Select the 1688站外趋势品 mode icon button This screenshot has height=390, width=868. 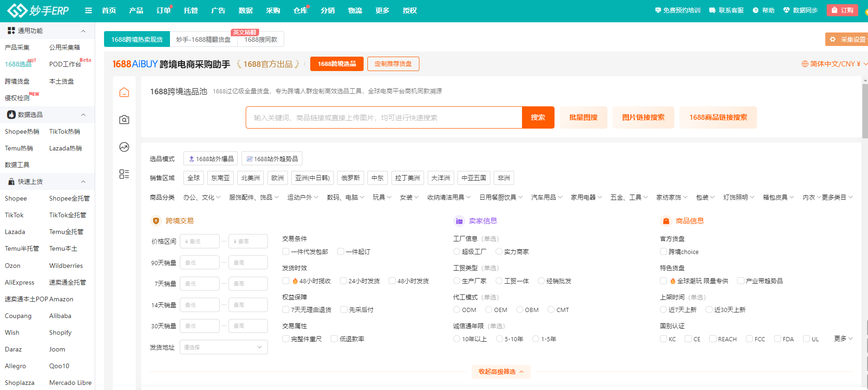[x=272, y=159]
